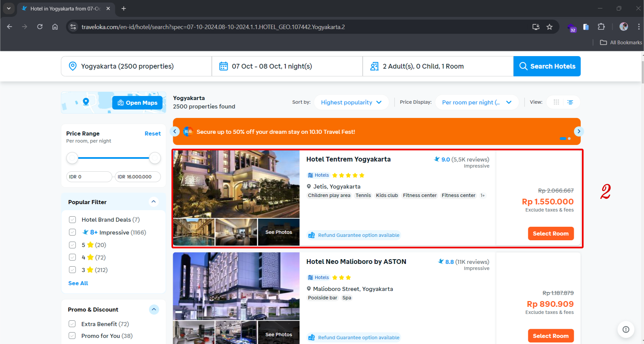Viewport: 644px width, 344px height.
Task: Click the minimum price slider handle
Action: 72,158
